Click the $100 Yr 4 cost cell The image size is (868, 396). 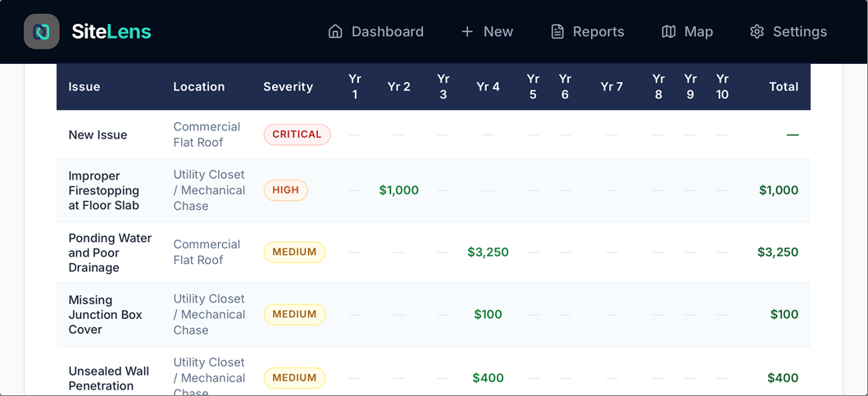coord(488,315)
